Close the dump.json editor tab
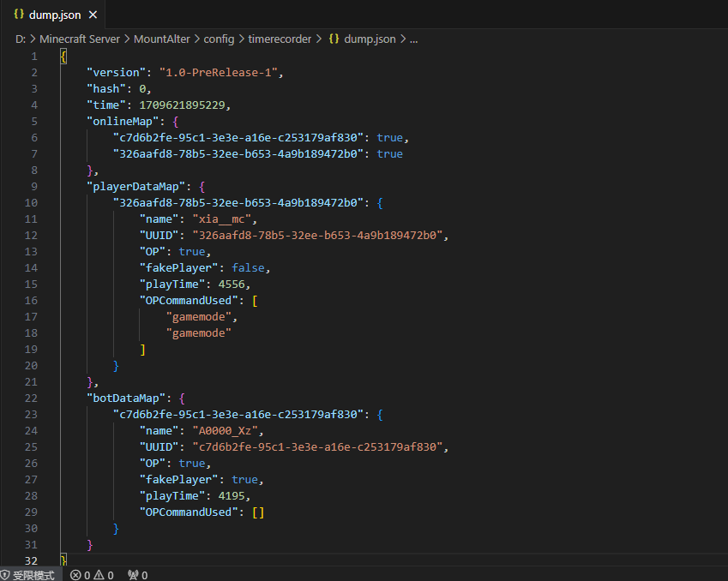The width and height of the screenshot is (728, 581). (x=93, y=15)
